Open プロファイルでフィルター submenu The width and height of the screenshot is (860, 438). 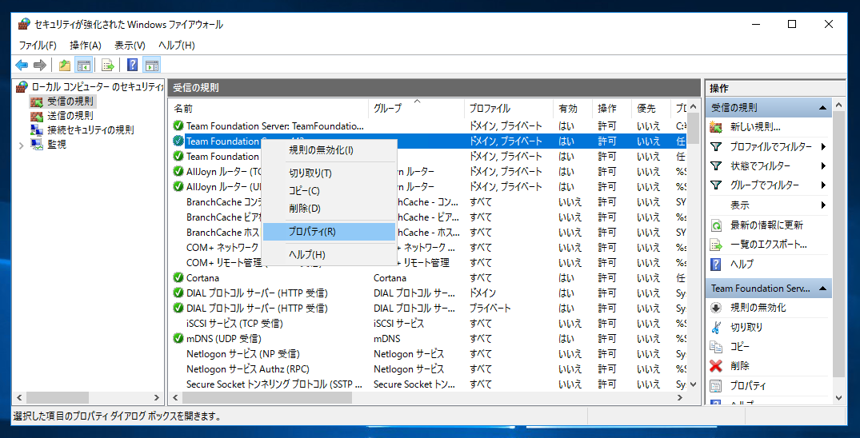click(x=770, y=146)
